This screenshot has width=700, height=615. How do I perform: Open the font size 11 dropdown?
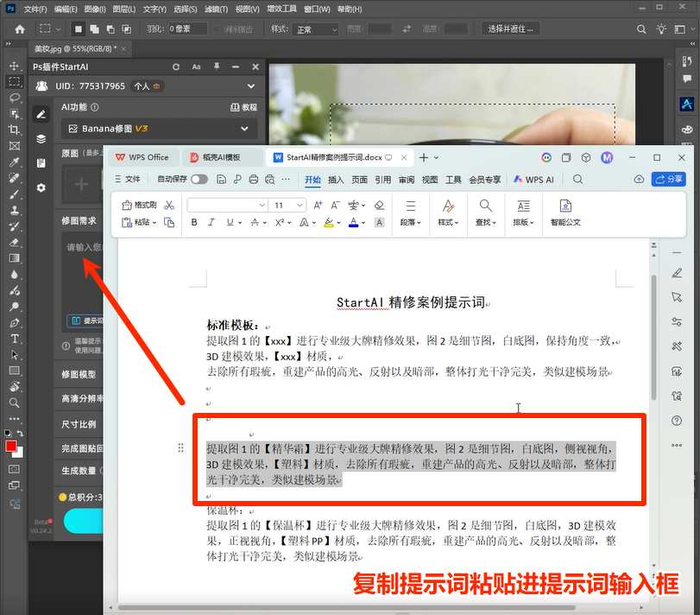[300, 205]
